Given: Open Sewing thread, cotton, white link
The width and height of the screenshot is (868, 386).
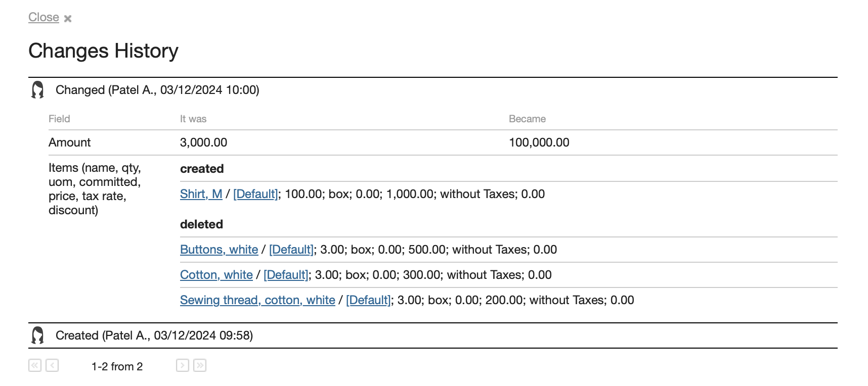Looking at the screenshot, I should tap(257, 300).
